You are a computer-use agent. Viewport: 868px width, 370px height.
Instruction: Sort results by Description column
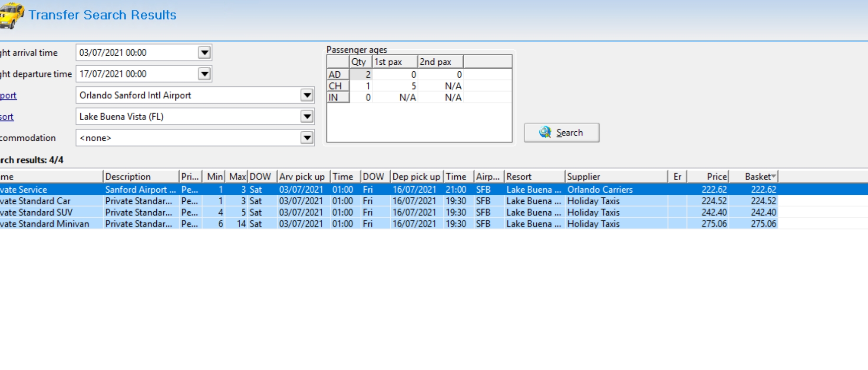[x=141, y=177]
